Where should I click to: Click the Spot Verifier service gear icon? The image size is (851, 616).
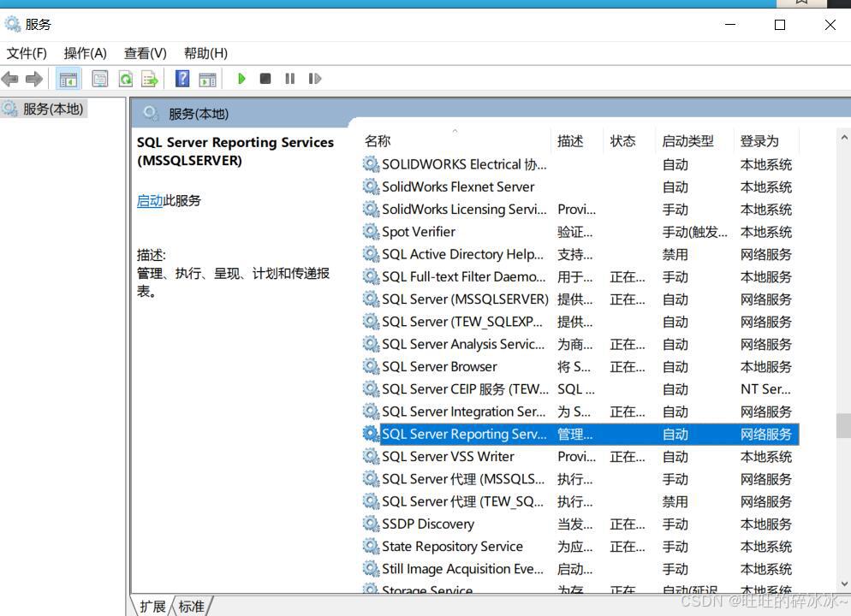click(x=371, y=232)
